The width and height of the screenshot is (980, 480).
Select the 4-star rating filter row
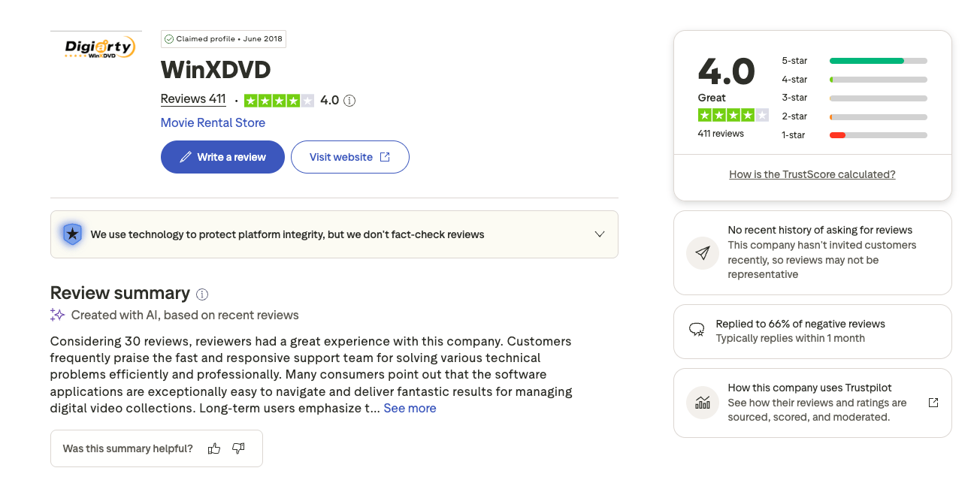click(854, 80)
